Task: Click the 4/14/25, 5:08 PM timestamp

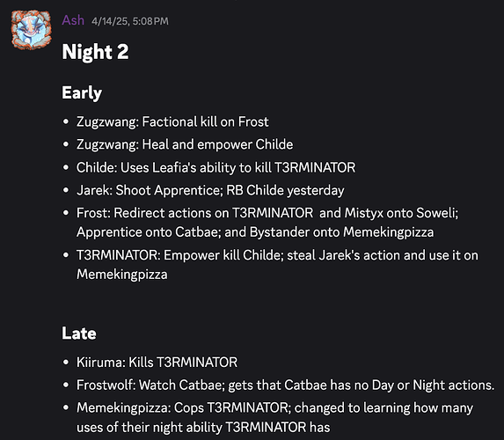Action: coord(130,21)
